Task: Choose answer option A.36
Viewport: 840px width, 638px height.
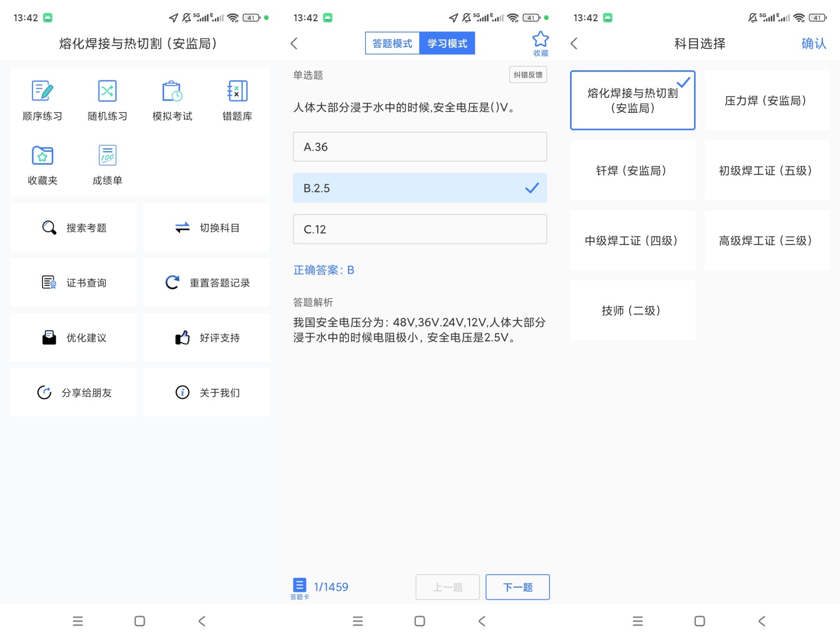Action: click(x=420, y=147)
